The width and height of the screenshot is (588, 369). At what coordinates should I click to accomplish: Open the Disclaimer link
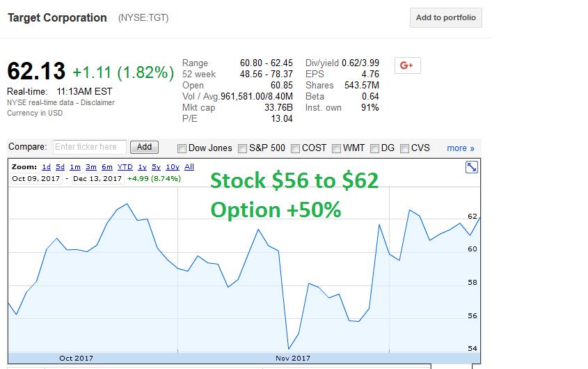pyautogui.click(x=97, y=102)
